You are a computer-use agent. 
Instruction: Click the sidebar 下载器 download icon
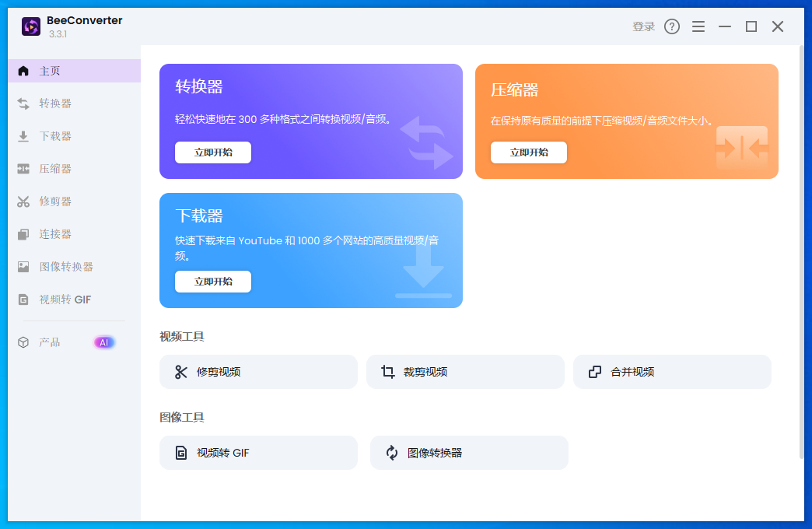[x=23, y=136]
